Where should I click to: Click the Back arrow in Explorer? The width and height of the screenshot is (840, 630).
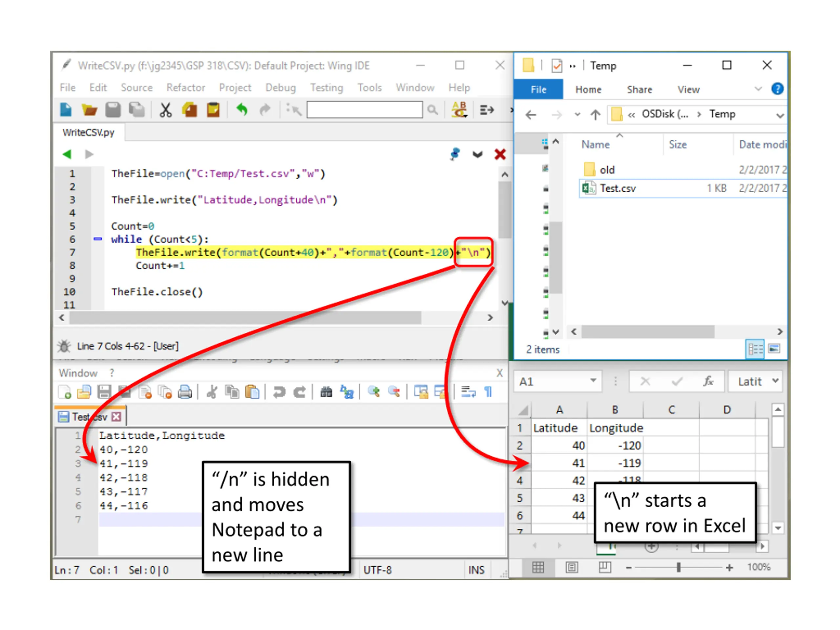[x=531, y=114]
